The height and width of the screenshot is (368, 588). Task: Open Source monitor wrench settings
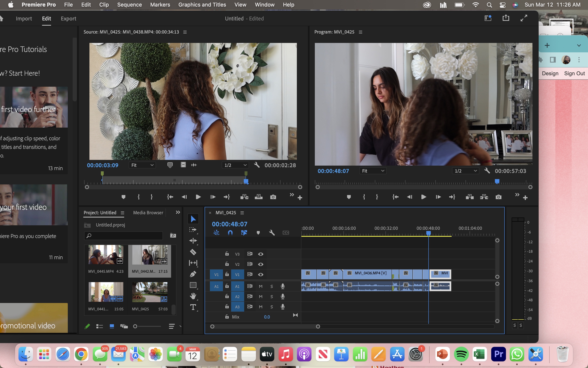(x=257, y=165)
